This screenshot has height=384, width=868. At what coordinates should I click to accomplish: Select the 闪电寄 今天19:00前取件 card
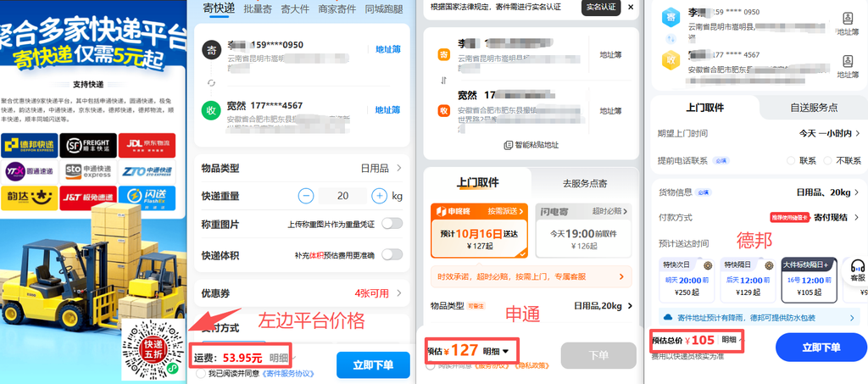tap(583, 231)
